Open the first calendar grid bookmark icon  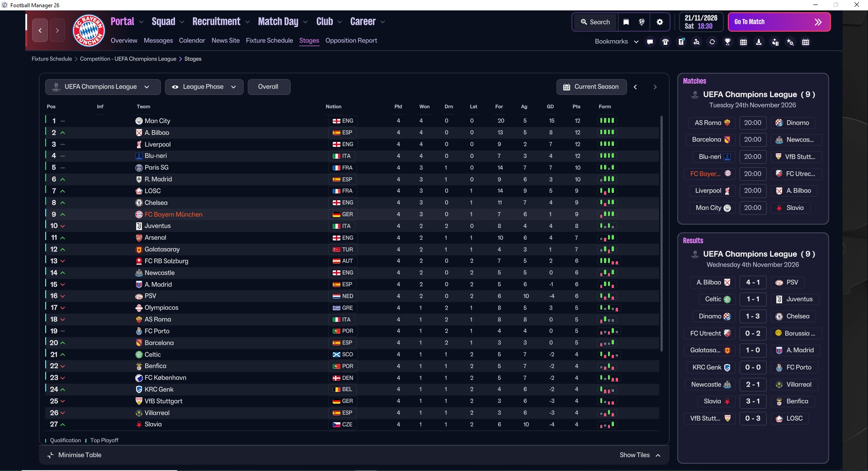pos(743,42)
